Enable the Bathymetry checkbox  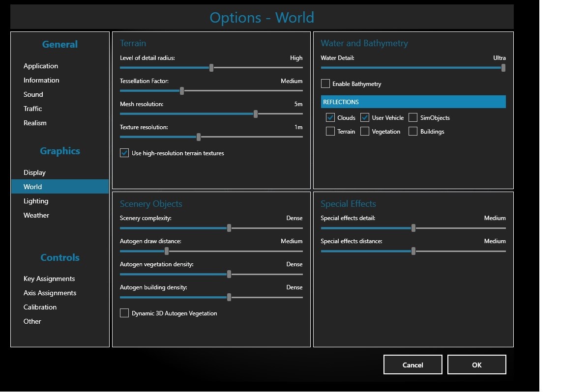[x=325, y=84]
